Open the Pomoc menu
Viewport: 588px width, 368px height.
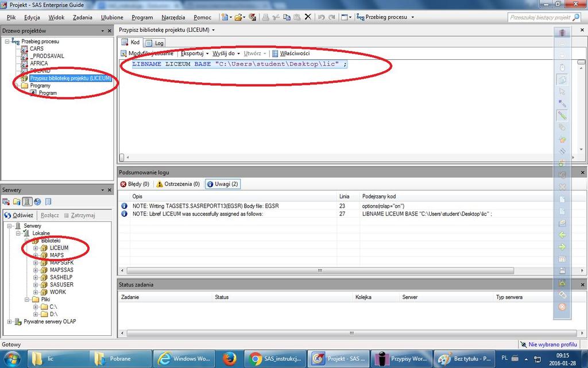pos(203,17)
